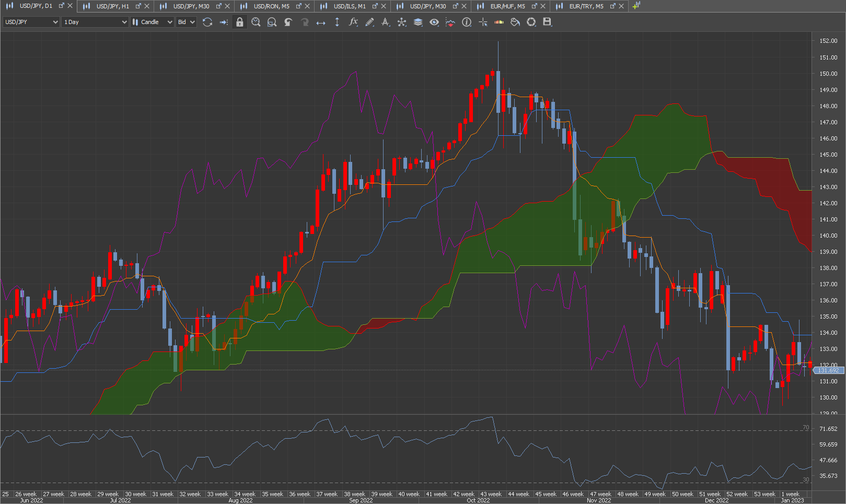Click the save chart floppy icon
846x504 pixels.
(547, 22)
